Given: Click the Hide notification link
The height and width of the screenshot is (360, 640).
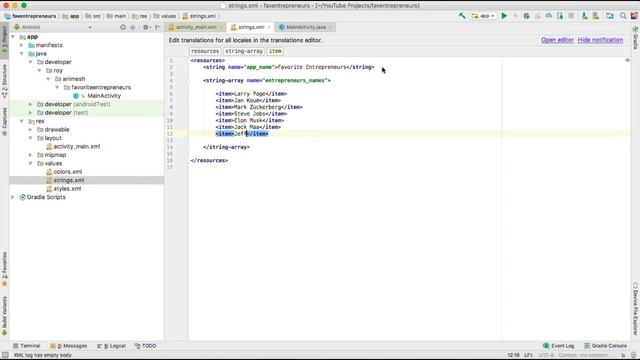Looking at the screenshot, I should [600, 40].
